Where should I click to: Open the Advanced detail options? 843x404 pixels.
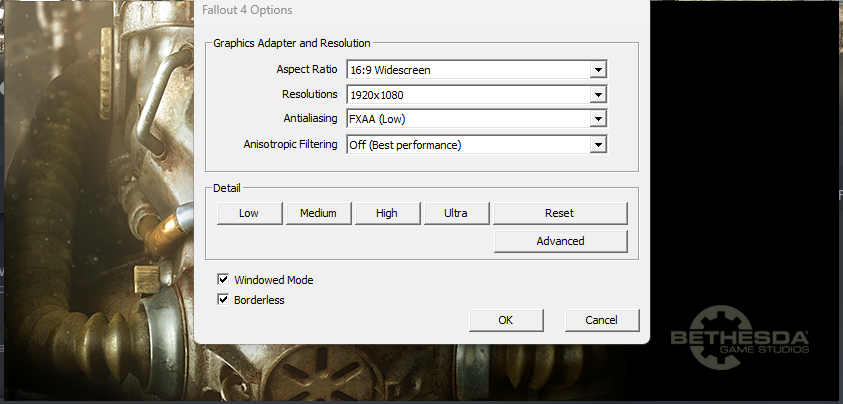point(560,241)
